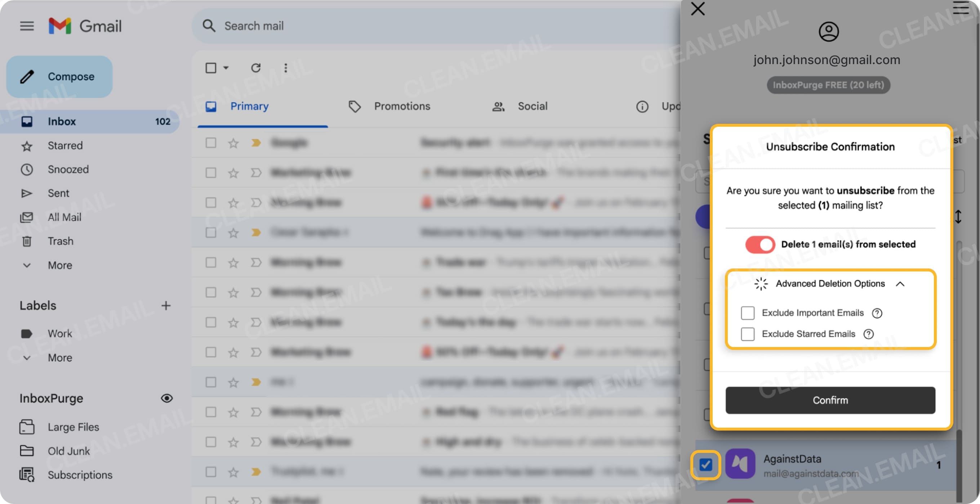Refresh the inbox with the reload icon
The image size is (980, 504).
coord(256,67)
